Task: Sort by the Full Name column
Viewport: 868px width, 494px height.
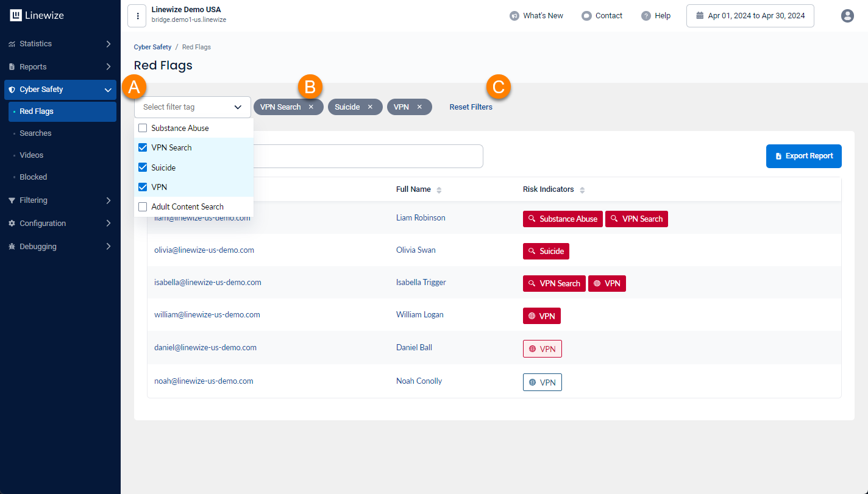Action: (439, 190)
